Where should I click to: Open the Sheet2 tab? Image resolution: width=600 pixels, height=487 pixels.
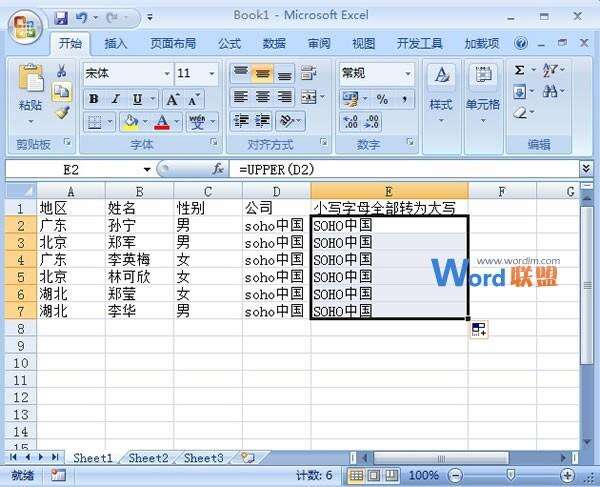tap(148, 458)
